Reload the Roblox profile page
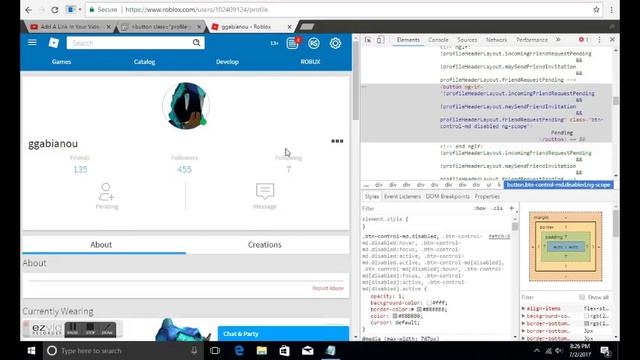Viewport: 640px width, 360px height. click(54, 9)
